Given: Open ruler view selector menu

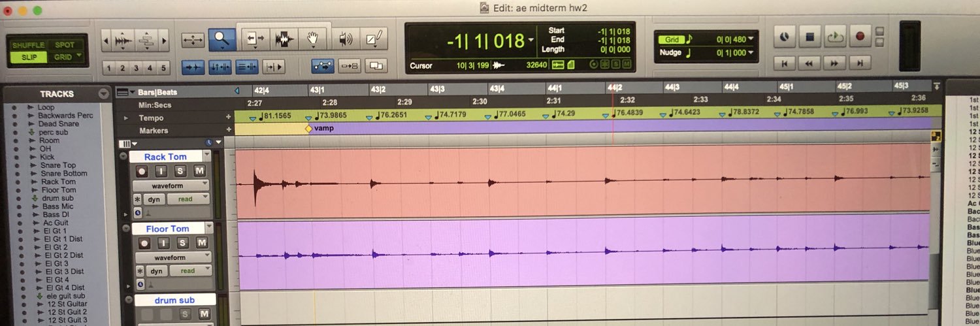Looking at the screenshot, I should tap(124, 93).
